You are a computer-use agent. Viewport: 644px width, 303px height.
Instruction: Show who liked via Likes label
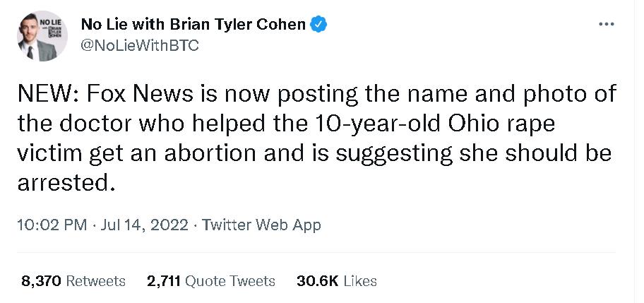pos(360,280)
